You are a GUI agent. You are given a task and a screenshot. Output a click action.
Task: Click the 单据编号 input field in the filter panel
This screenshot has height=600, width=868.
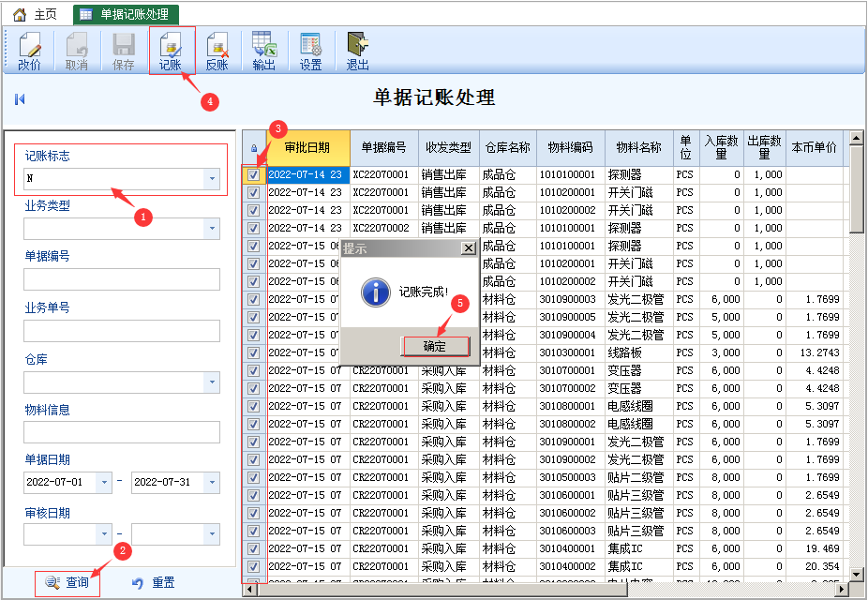click(x=122, y=279)
